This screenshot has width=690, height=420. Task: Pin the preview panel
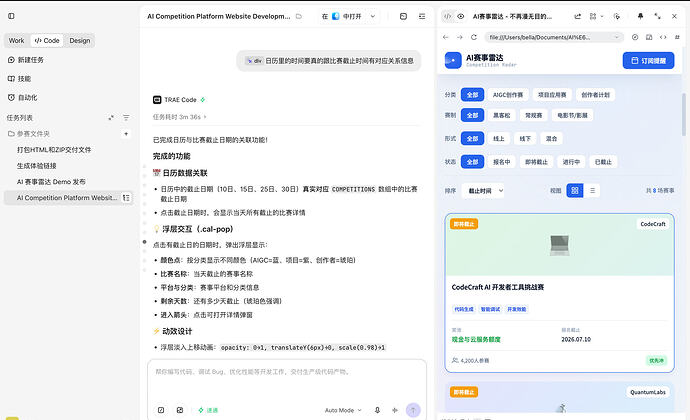(640, 16)
